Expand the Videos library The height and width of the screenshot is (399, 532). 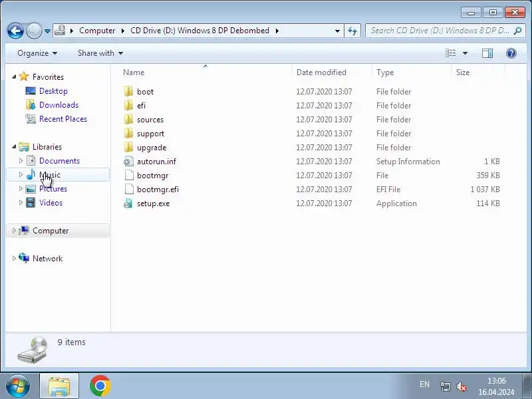(x=21, y=202)
